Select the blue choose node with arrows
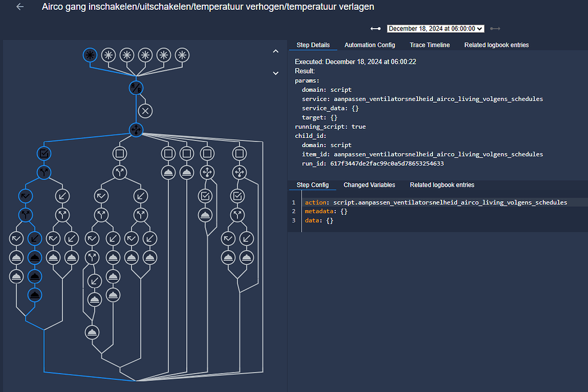 pos(136,130)
